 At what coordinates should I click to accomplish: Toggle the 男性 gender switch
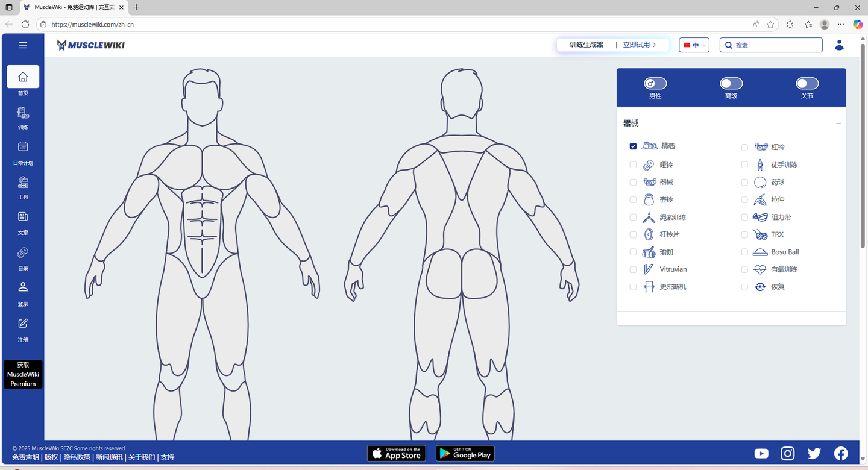[x=655, y=83]
